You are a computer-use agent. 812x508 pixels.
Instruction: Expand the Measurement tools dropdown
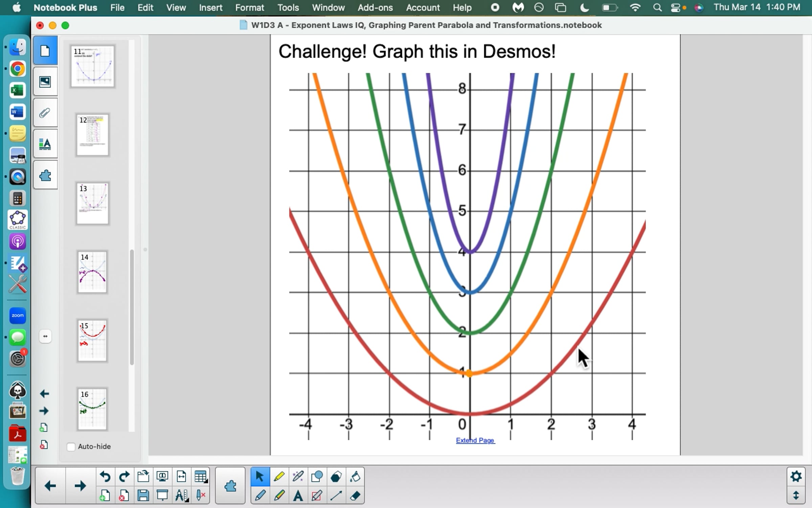pos(181,496)
